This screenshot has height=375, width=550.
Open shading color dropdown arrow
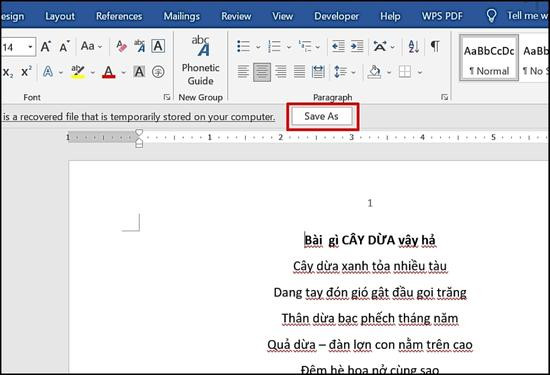tap(389, 73)
